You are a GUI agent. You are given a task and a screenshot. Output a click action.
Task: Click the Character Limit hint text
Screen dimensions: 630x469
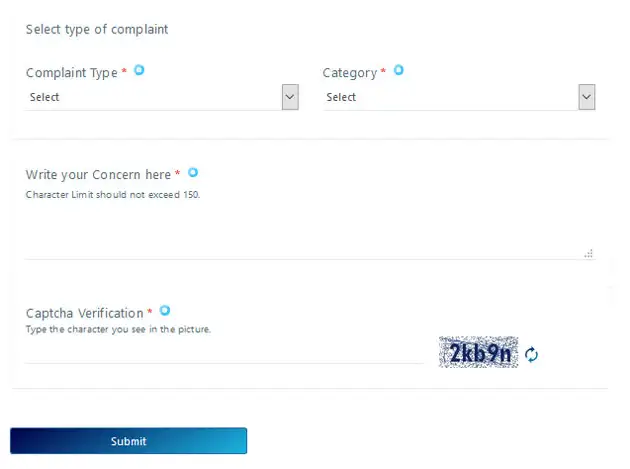coord(113,194)
